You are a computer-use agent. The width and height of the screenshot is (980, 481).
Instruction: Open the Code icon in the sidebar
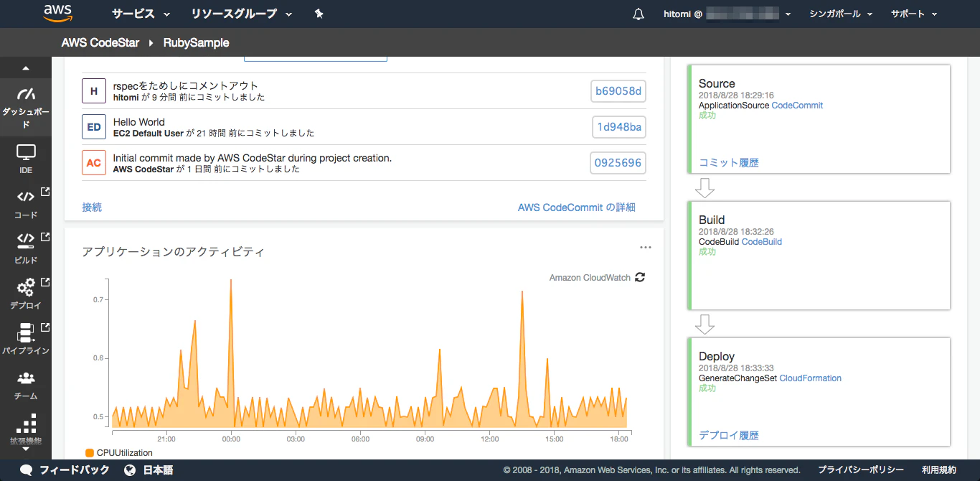[x=26, y=197]
